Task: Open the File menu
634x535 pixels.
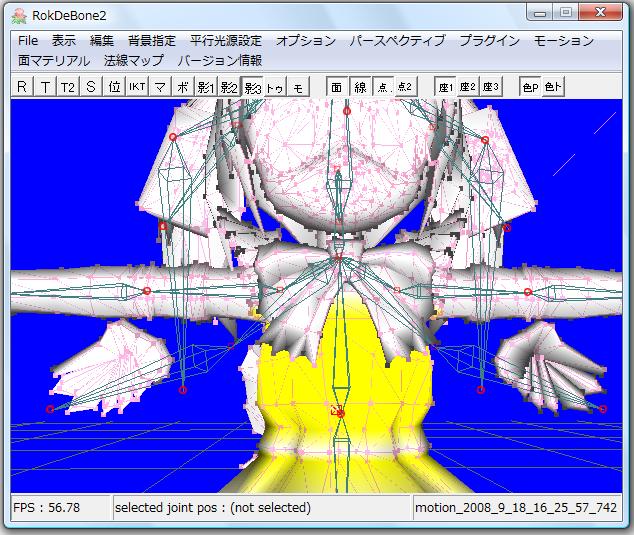Action: click(28, 41)
